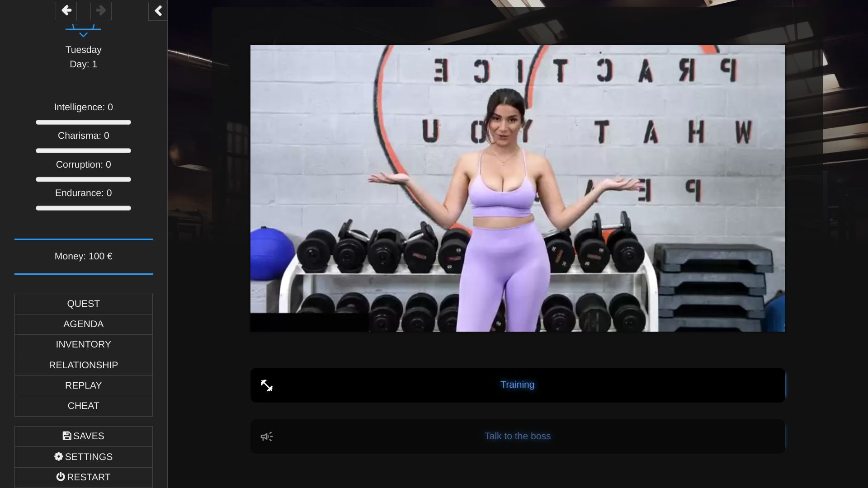Click the power icon in RESTART
The image size is (868, 488).
click(61, 477)
